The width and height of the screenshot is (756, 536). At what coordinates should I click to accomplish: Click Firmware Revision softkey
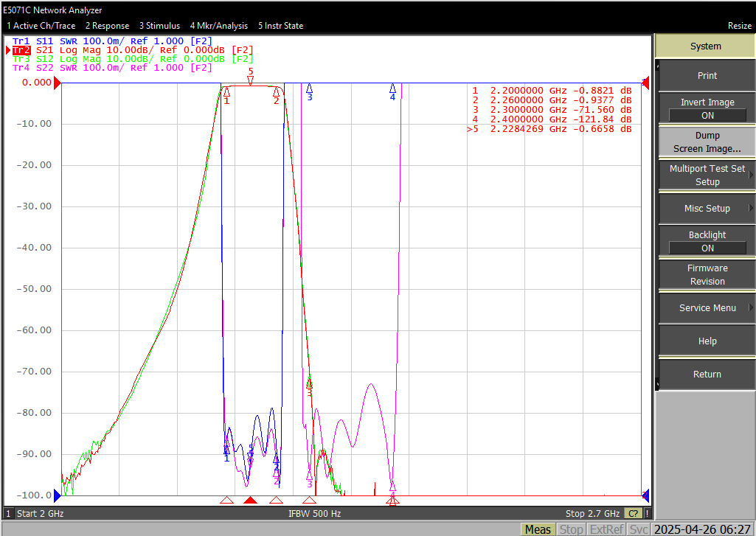707,275
